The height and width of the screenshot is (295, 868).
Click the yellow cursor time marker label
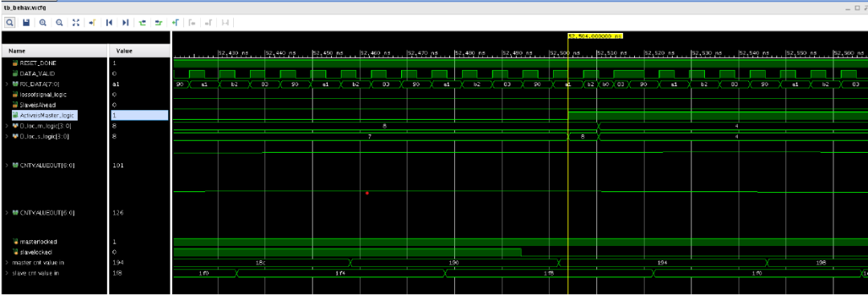(595, 35)
